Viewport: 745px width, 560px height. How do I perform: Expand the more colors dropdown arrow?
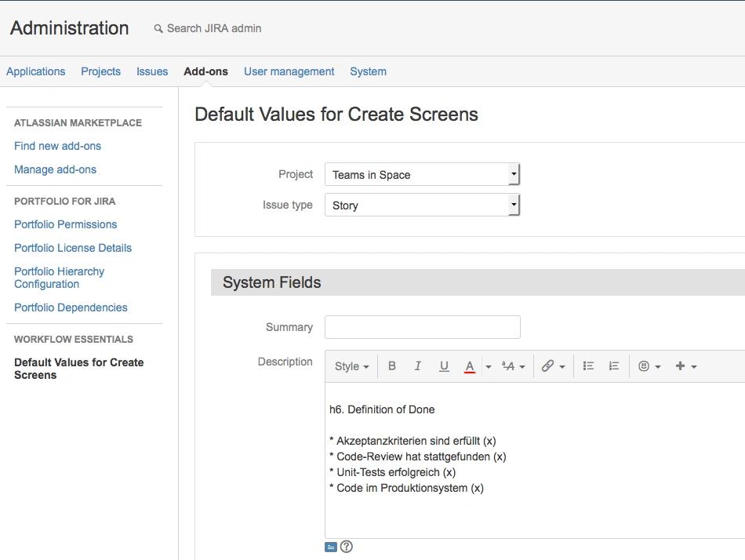point(489,366)
